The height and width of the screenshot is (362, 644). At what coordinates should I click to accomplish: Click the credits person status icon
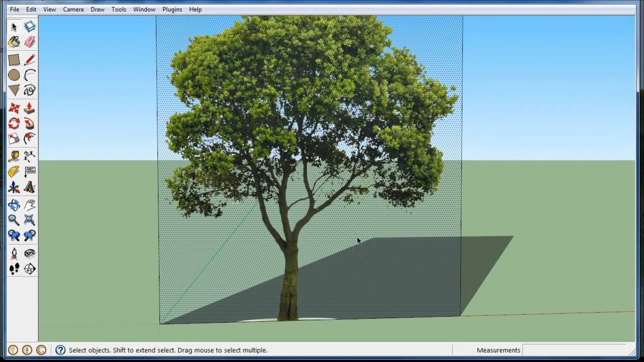tap(27, 350)
